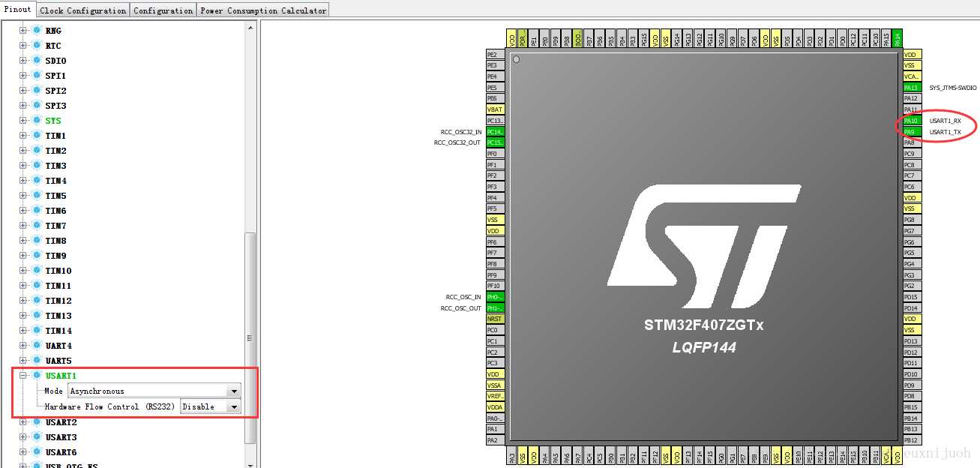The height and width of the screenshot is (468, 980).
Task: Expand the TIM8 tree node
Action: (22, 241)
